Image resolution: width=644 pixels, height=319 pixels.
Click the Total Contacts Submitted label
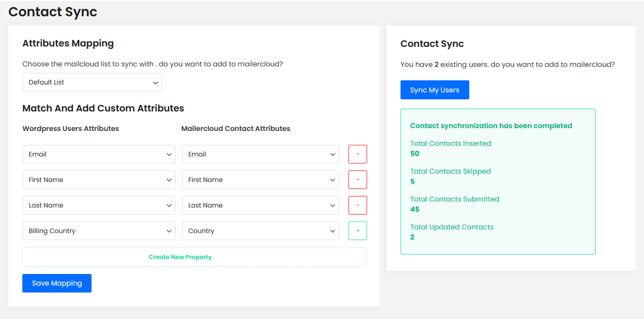point(454,199)
